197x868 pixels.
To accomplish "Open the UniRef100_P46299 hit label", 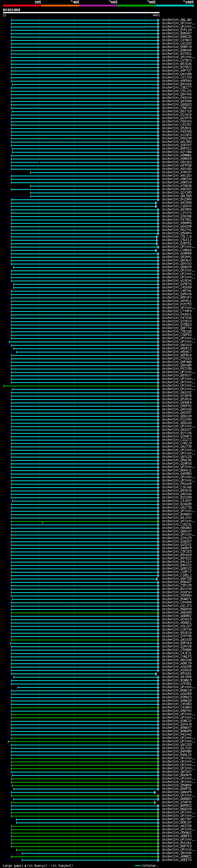I will [x=177, y=139].
